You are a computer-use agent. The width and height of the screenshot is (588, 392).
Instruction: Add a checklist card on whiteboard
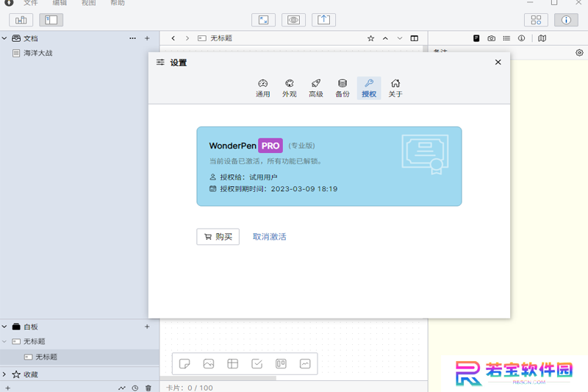pos(257,364)
